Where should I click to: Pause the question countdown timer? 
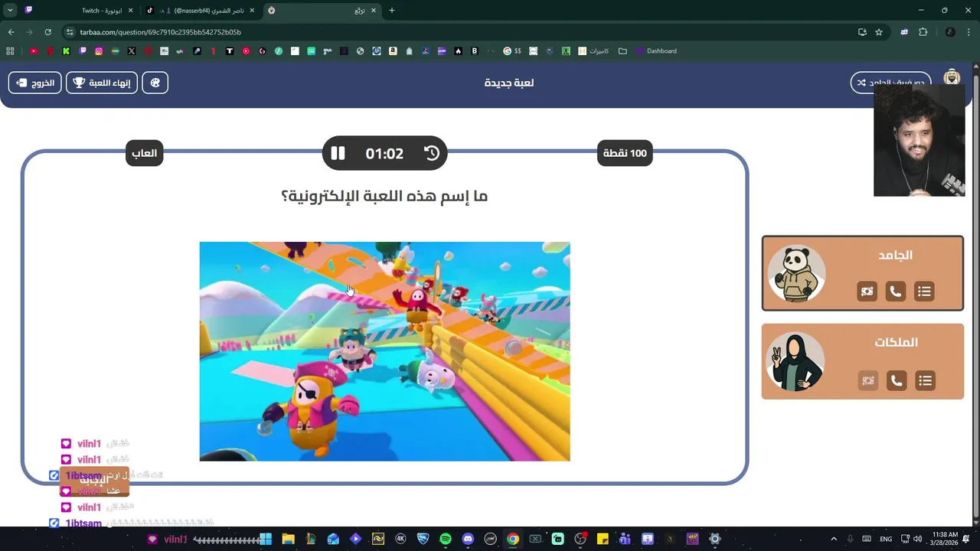coord(338,153)
